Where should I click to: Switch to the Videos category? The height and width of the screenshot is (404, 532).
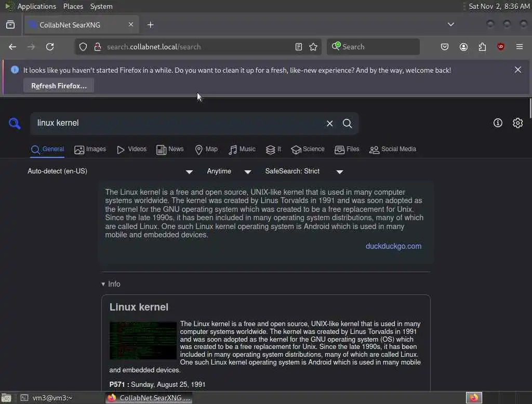click(x=131, y=149)
